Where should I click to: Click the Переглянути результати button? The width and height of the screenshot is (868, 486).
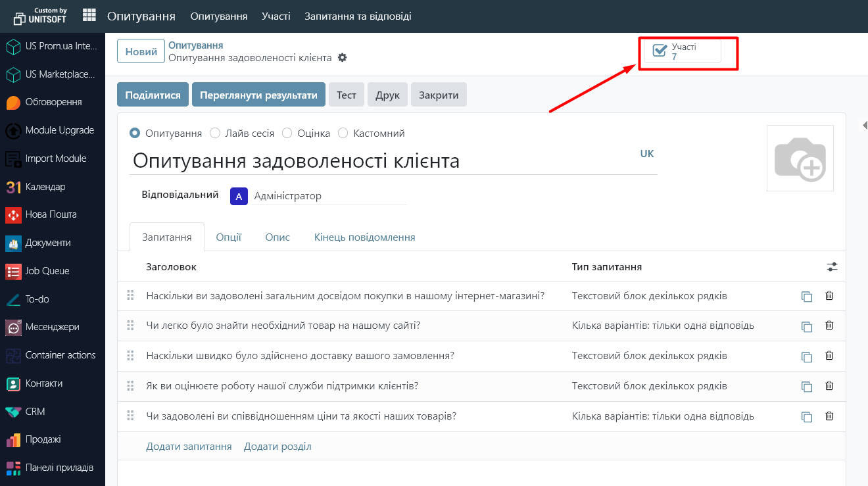point(258,95)
